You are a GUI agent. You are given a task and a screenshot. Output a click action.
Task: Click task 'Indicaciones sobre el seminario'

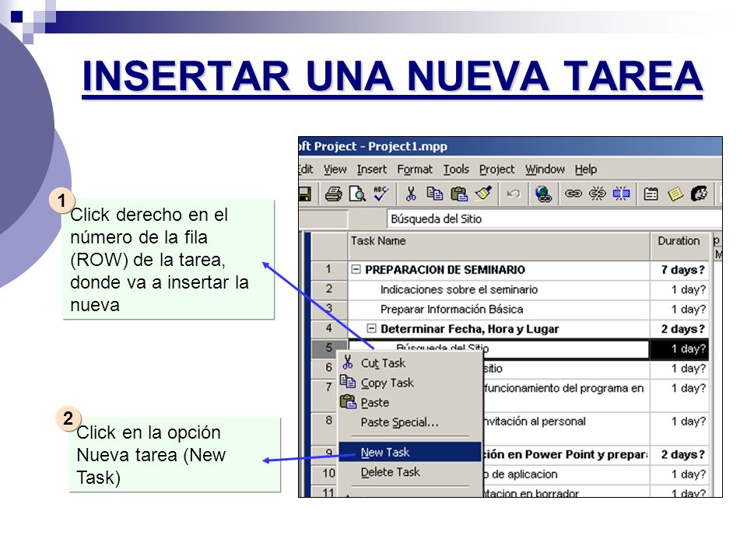pos(459,289)
